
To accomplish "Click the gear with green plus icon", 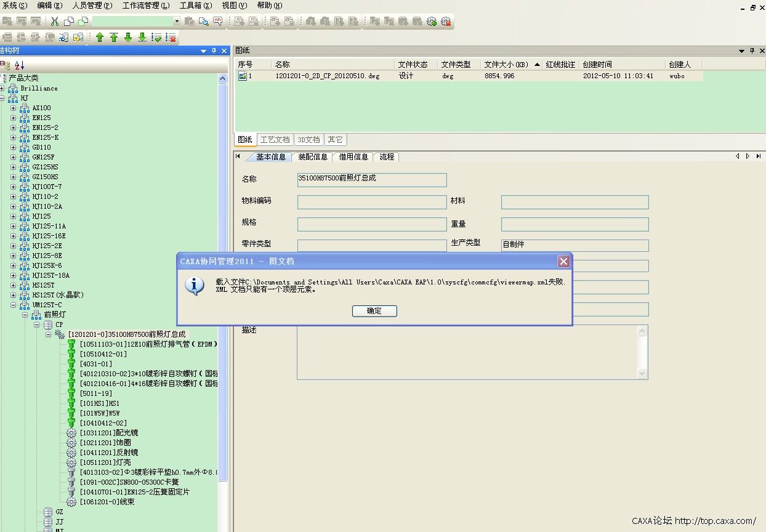I will [x=432, y=21].
